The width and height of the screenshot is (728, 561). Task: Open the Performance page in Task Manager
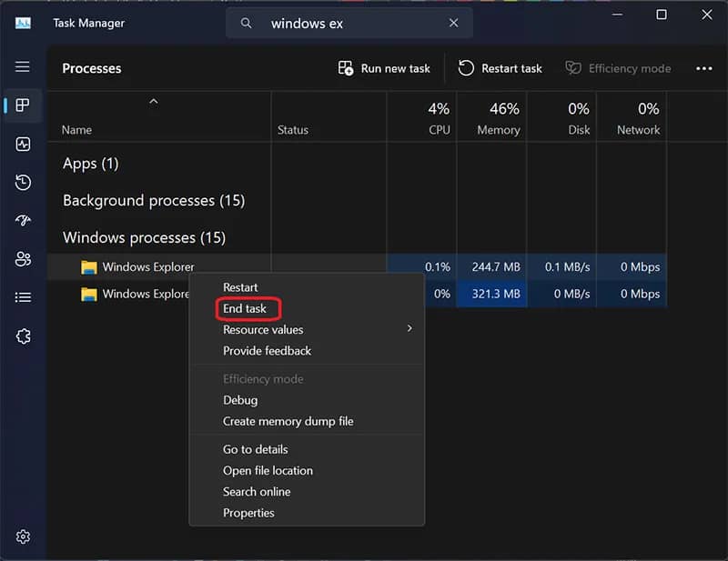coord(24,144)
